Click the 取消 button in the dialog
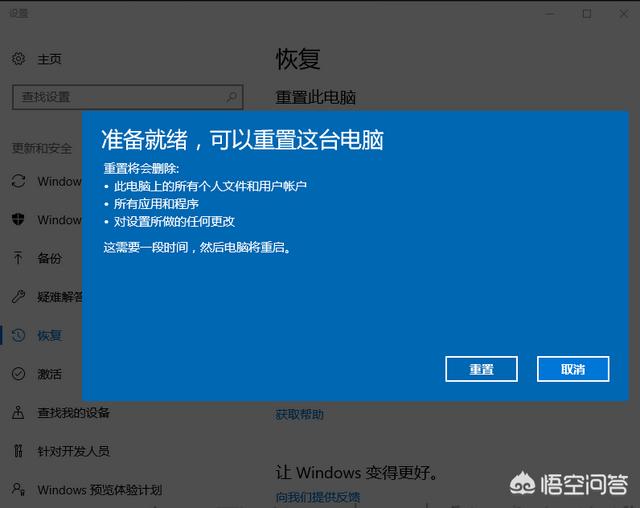The image size is (640, 508). click(573, 369)
